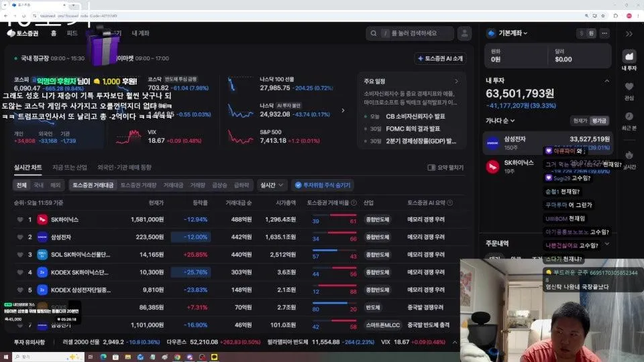Viewport: 644px width, 362px height.
Task: Favorite 삼성전자 with row 2 heart
Action: coord(19,237)
